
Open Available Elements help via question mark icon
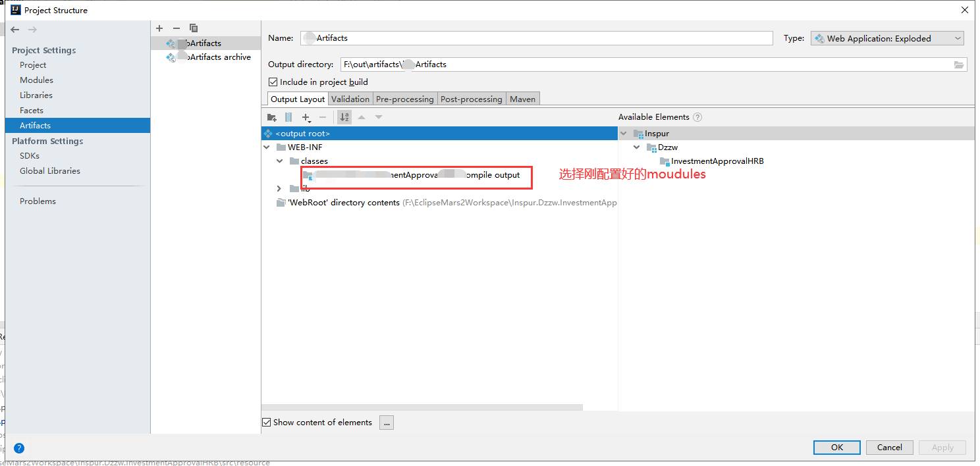[697, 117]
